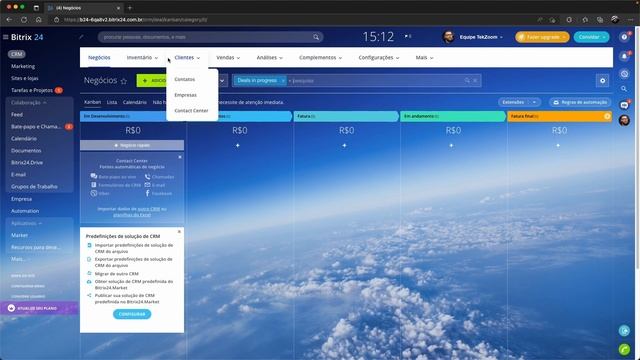
Task: Open Bitrix24.Drive in left sidebar
Action: (27, 162)
